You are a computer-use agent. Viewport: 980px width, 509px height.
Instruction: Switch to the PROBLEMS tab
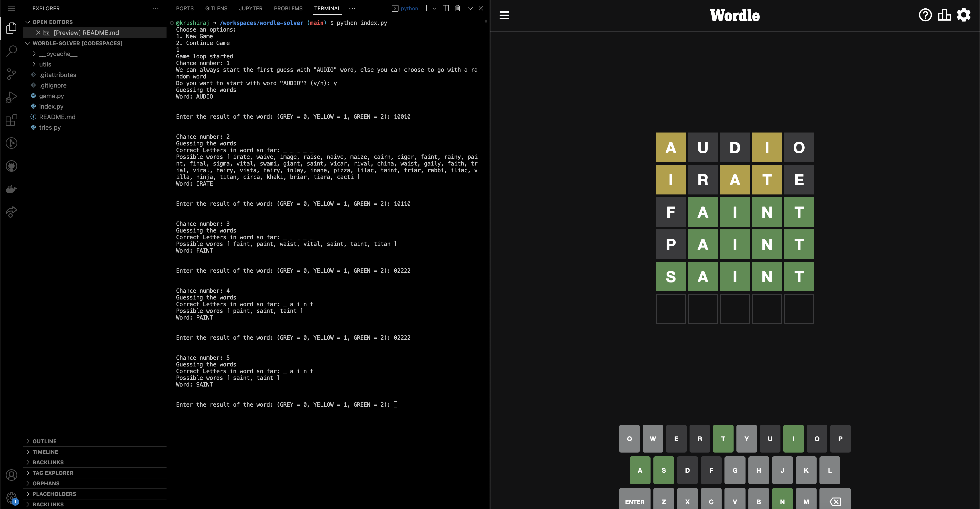click(x=288, y=8)
